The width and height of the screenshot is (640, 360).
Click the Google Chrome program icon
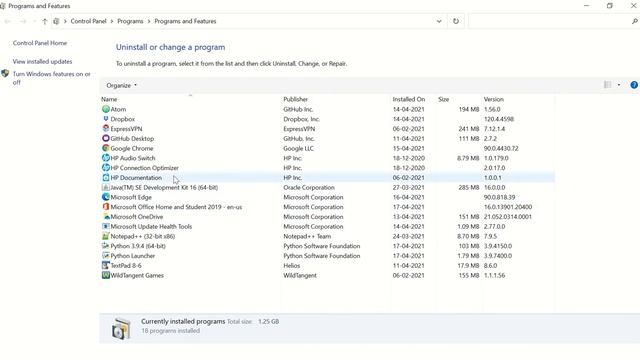(x=106, y=149)
